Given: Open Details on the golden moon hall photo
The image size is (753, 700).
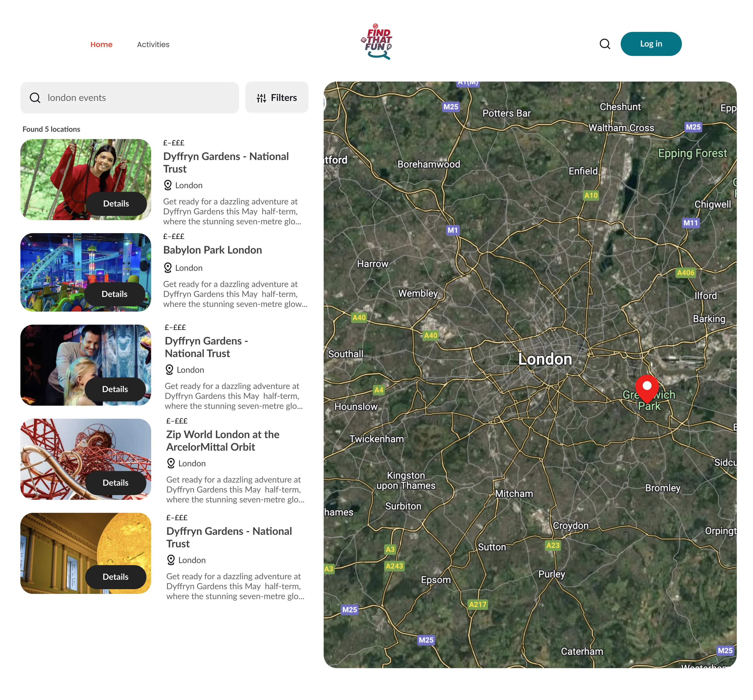Looking at the screenshot, I should coord(116,577).
